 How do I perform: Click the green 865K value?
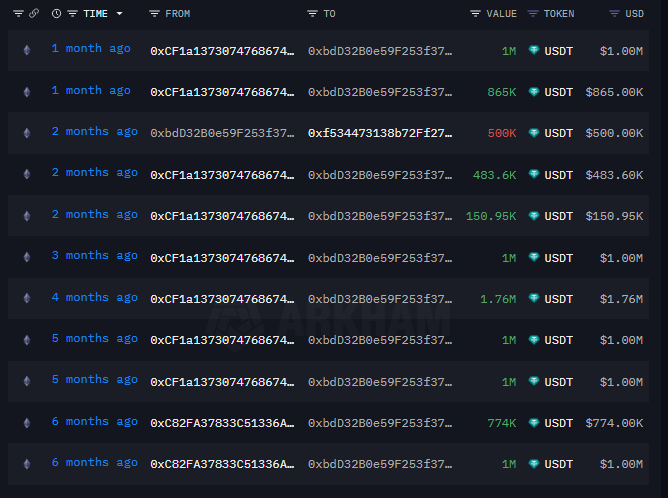point(502,92)
